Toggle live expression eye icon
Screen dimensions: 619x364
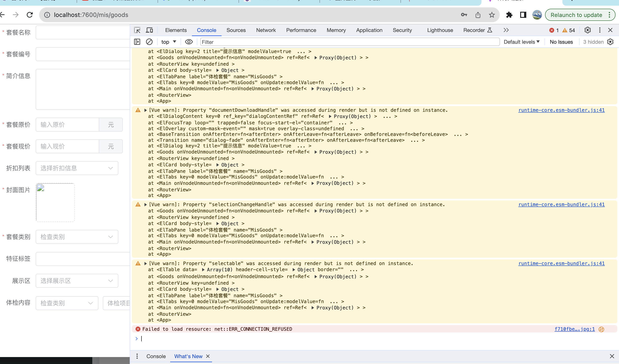pyautogui.click(x=189, y=42)
